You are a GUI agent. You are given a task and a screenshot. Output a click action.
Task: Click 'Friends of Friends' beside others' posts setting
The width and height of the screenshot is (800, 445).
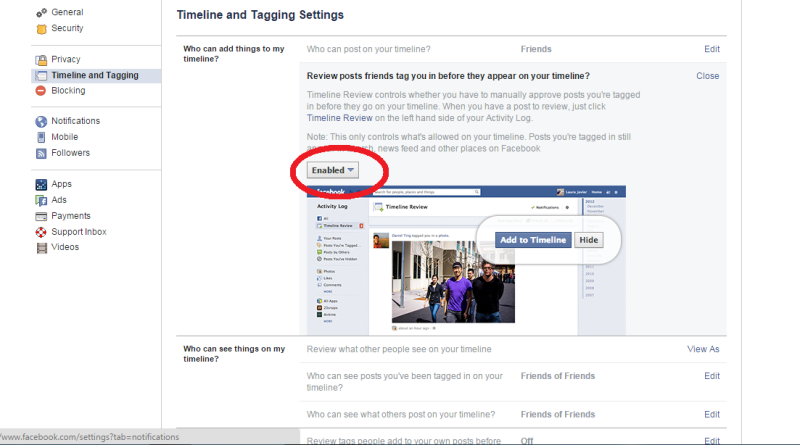(x=558, y=414)
